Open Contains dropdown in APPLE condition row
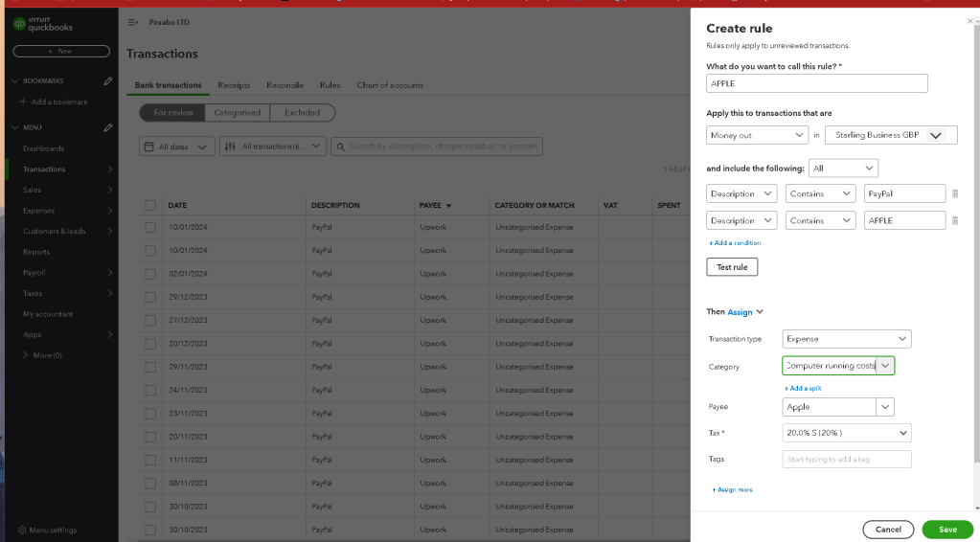The height and width of the screenshot is (542, 980). [820, 220]
